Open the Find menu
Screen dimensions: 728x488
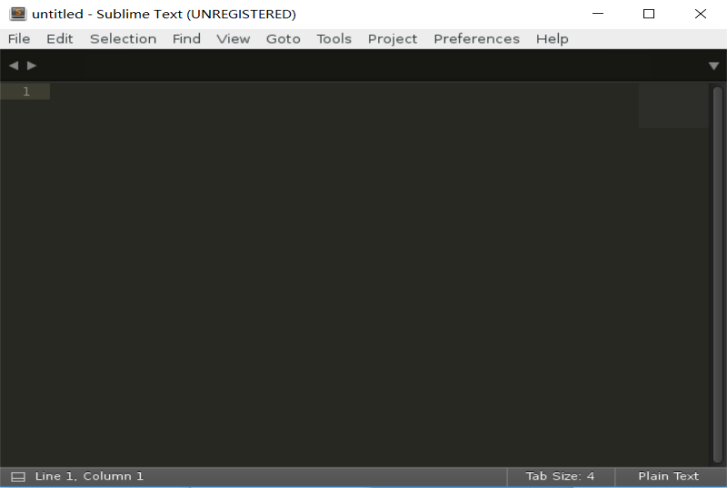pos(187,39)
